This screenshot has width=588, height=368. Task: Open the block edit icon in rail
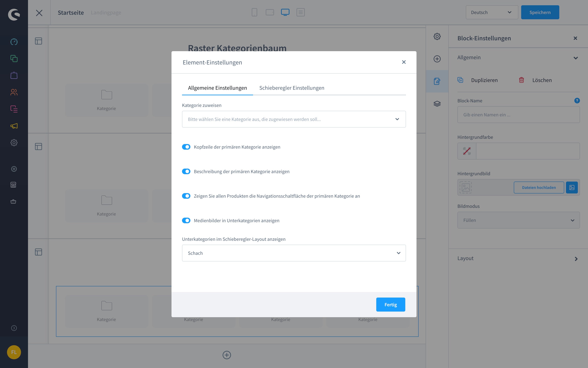coord(437,81)
